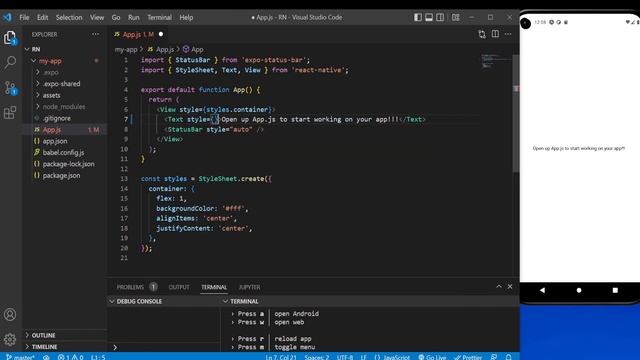Open the Go menu
The image size is (640, 360).
(x=116, y=18)
